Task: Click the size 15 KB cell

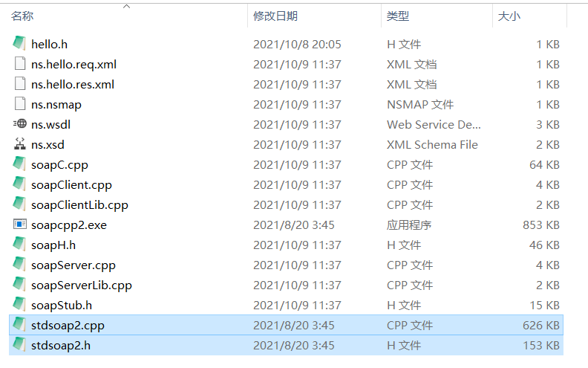Action: (x=544, y=306)
